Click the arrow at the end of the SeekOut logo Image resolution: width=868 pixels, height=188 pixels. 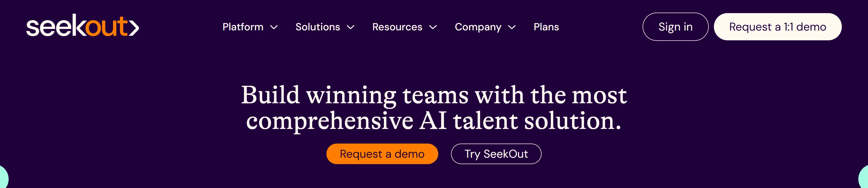click(x=134, y=28)
